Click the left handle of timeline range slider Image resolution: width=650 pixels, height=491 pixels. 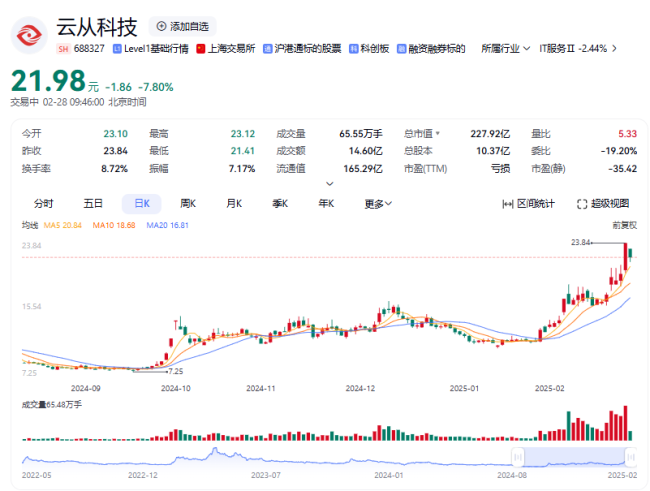(x=518, y=457)
